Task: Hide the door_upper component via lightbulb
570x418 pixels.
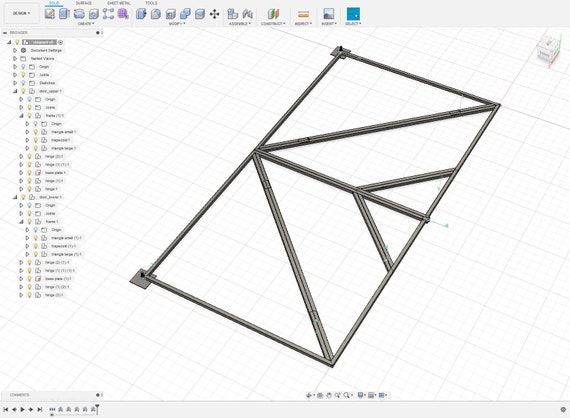Action: (x=23, y=91)
